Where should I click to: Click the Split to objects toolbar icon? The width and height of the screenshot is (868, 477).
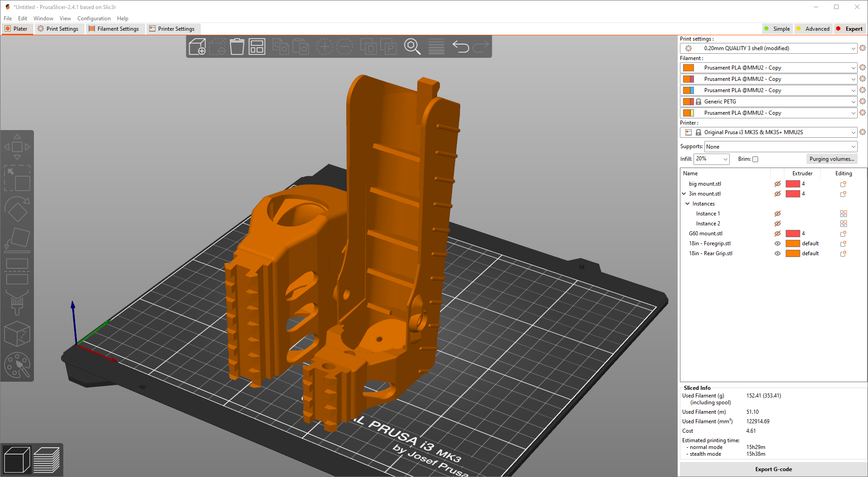[368, 47]
